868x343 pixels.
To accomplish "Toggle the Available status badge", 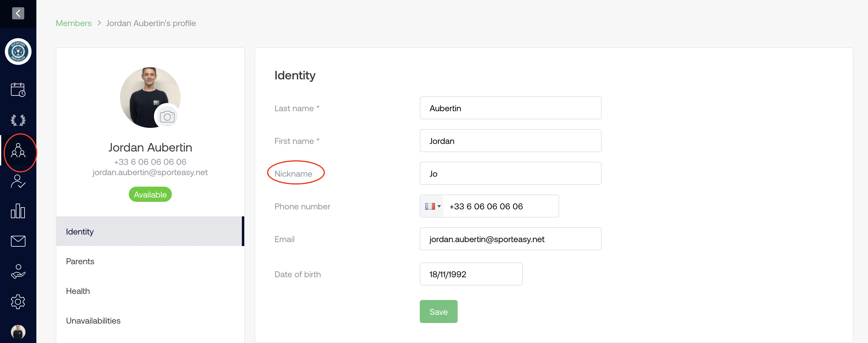I will 150,195.
